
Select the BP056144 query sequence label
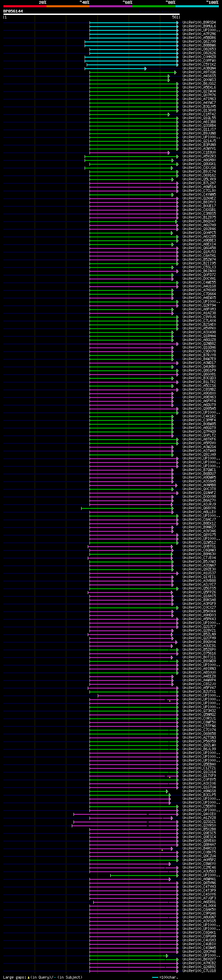[x=13, y=11]
